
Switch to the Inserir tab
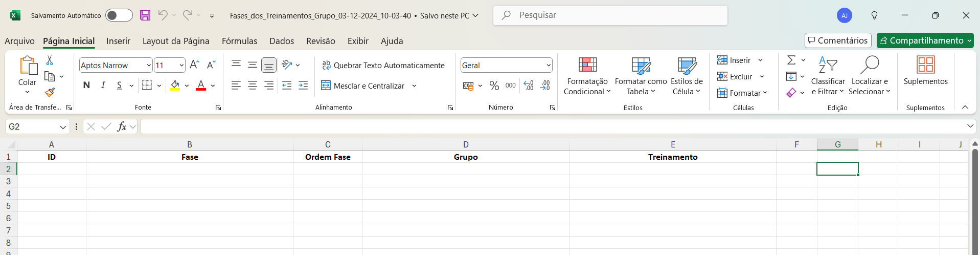(118, 41)
